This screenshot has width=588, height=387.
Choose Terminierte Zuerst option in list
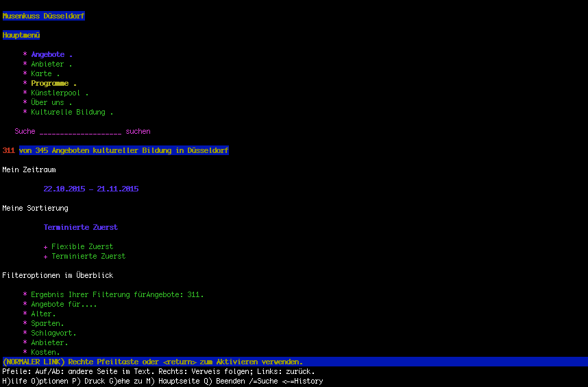[x=88, y=256]
